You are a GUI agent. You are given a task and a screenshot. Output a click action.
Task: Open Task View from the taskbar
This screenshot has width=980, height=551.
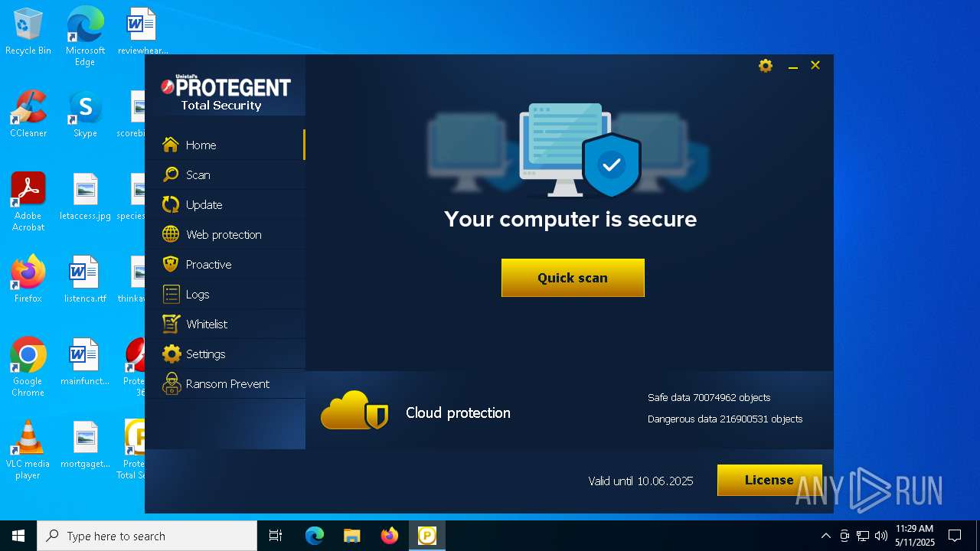click(276, 536)
